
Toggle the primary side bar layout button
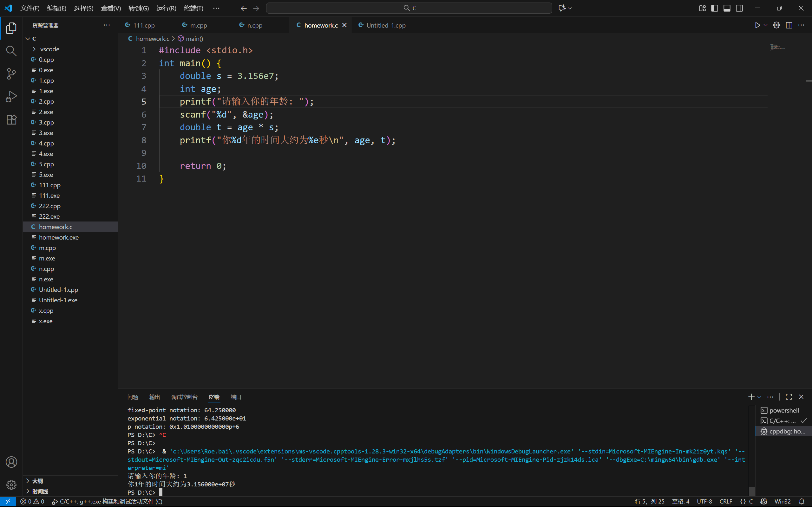point(714,8)
